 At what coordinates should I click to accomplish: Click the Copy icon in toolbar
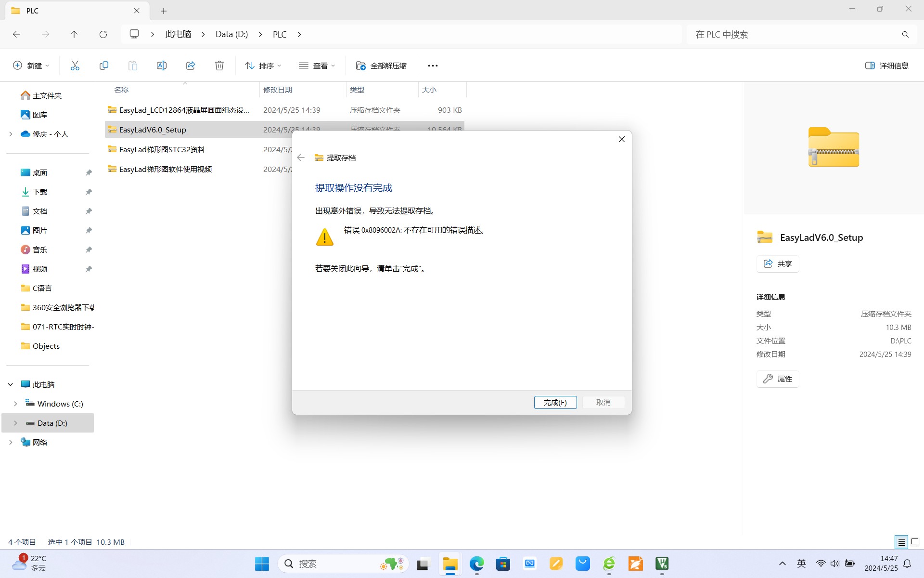[104, 66]
